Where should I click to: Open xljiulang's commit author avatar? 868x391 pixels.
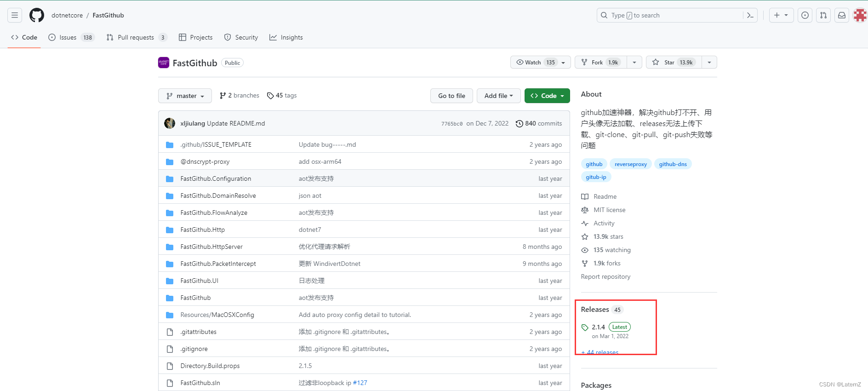[x=170, y=123]
